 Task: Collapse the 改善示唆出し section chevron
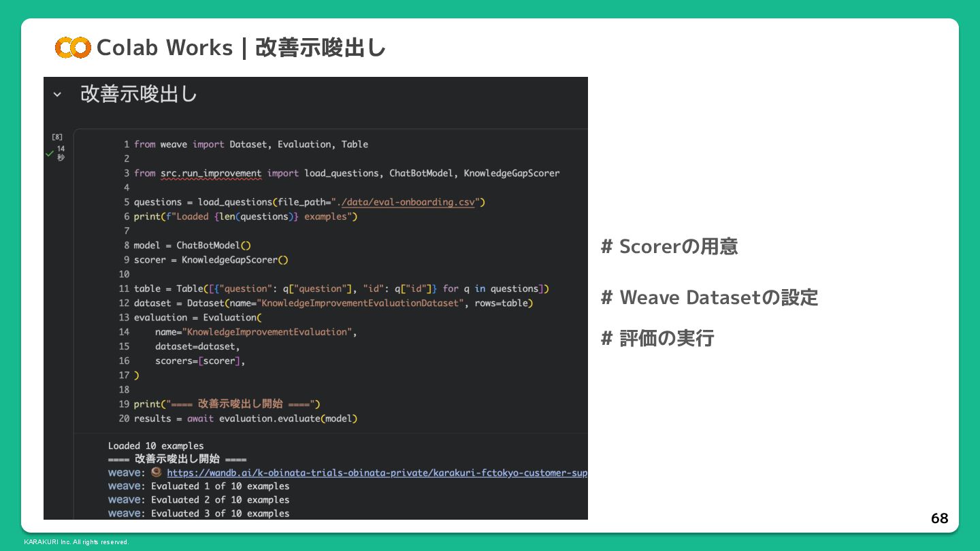[57, 95]
